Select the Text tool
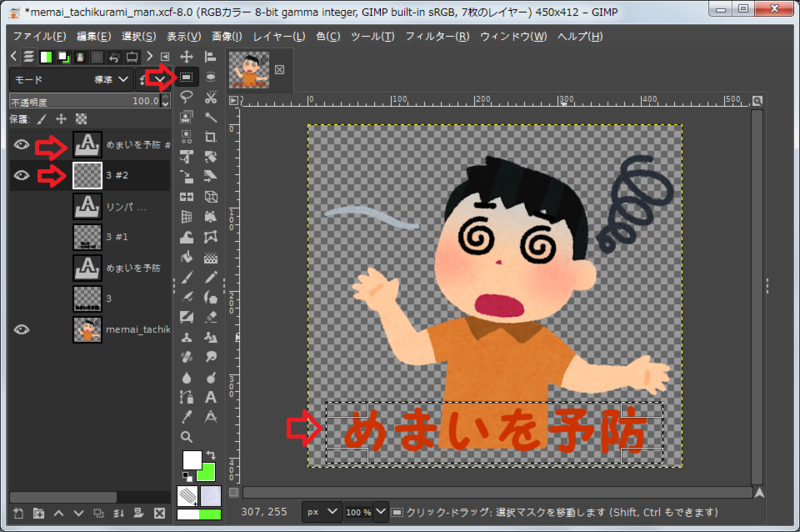 coord(210,397)
